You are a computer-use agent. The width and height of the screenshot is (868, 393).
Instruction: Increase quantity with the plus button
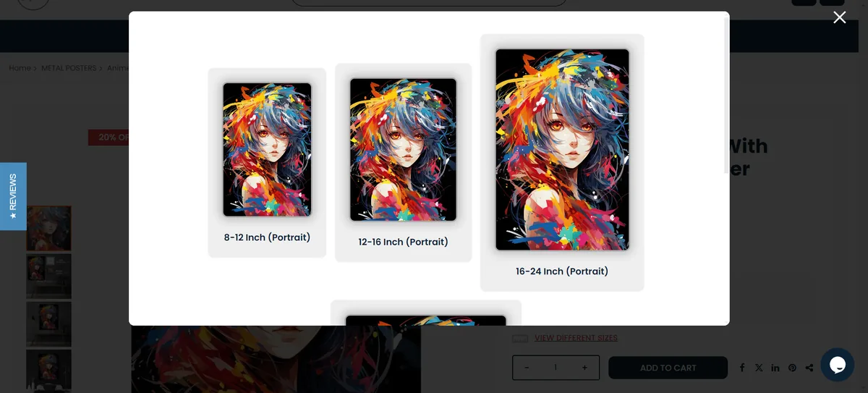(584, 368)
